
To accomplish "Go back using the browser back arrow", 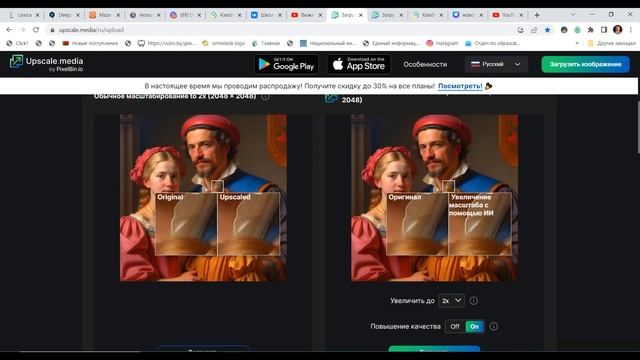I will click(x=9, y=30).
